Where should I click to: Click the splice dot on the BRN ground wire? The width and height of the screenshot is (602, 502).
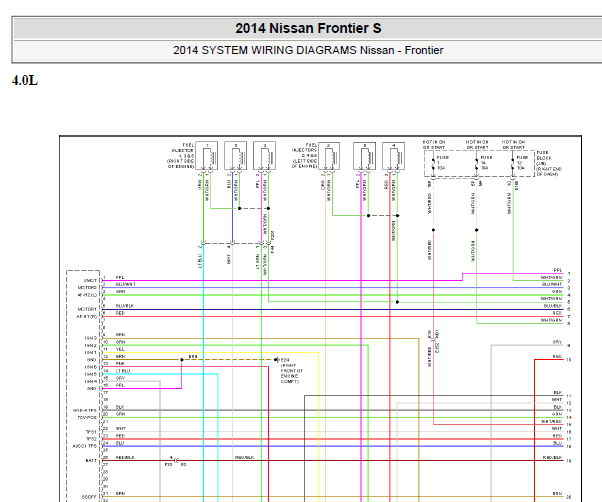tap(182, 360)
